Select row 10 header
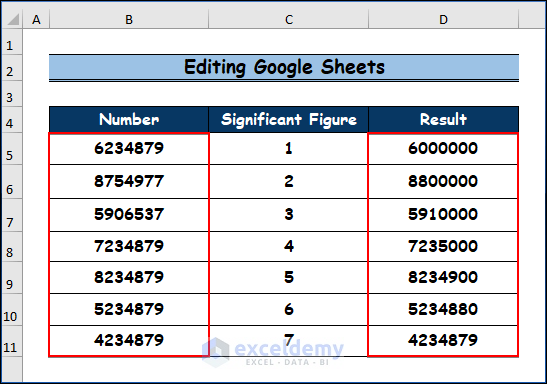The image size is (547, 384). 12,310
